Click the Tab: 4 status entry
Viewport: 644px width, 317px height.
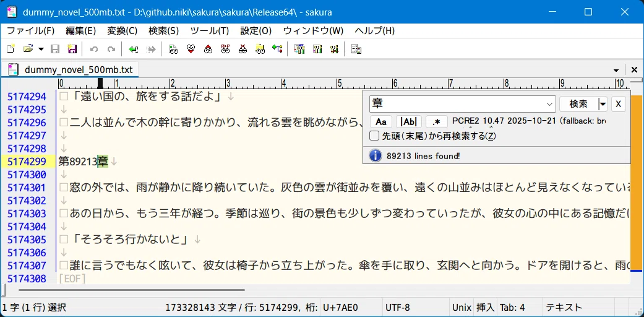[513, 308]
